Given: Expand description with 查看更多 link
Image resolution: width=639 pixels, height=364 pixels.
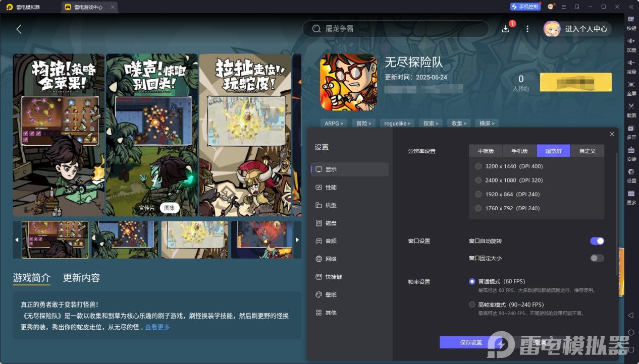Looking at the screenshot, I should [x=157, y=327].
